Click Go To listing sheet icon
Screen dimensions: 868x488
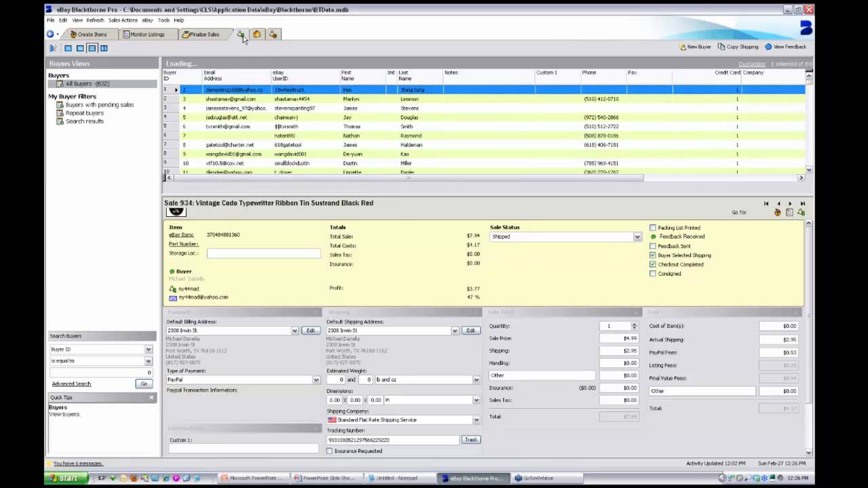pos(789,212)
